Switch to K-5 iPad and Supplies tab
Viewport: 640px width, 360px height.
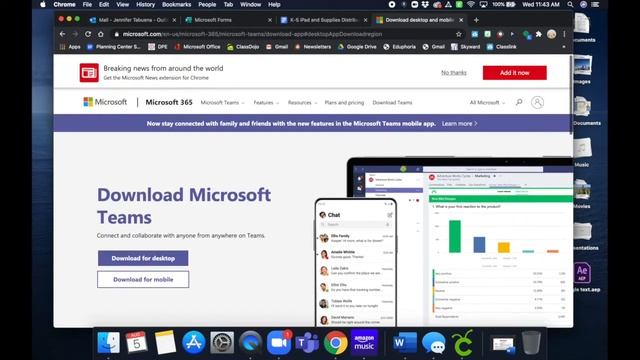coord(324,20)
